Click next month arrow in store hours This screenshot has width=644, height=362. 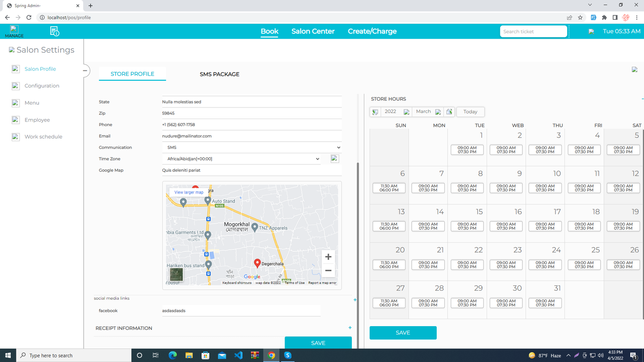coord(438,112)
